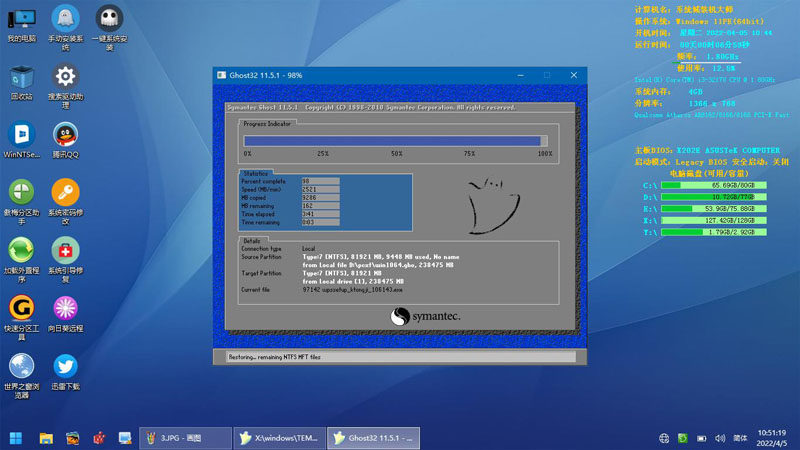800x450 pixels.
Task: Click the X:\ disk usage bar
Action: point(713,220)
